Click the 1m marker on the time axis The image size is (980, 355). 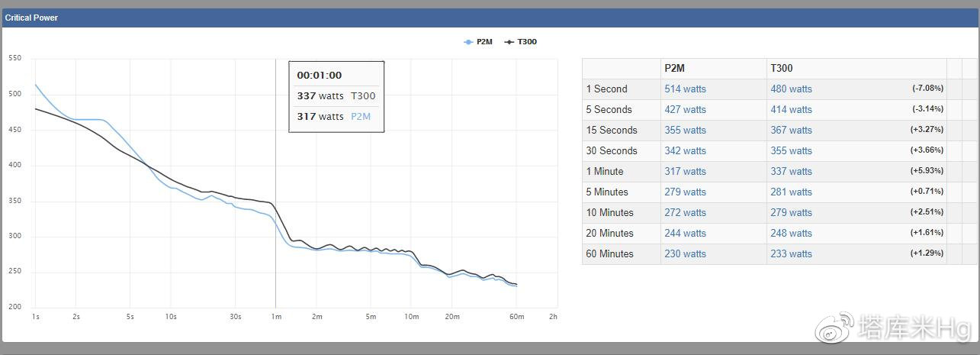click(x=275, y=316)
